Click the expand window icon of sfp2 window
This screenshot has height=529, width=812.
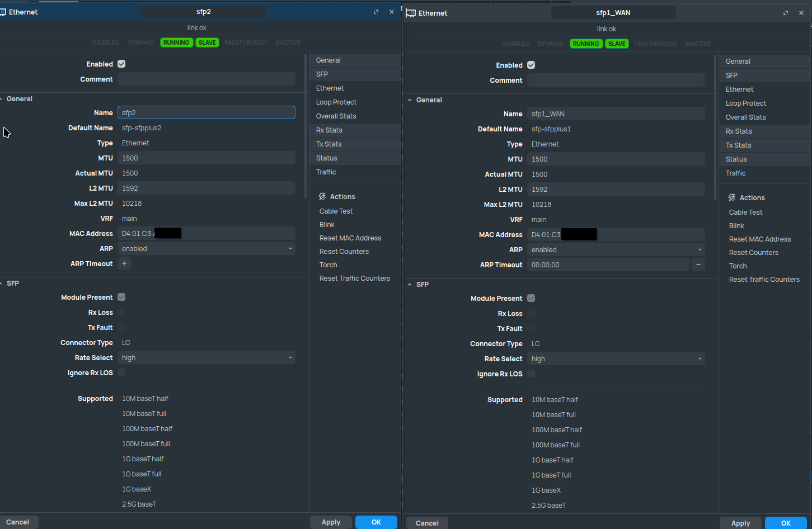click(376, 12)
